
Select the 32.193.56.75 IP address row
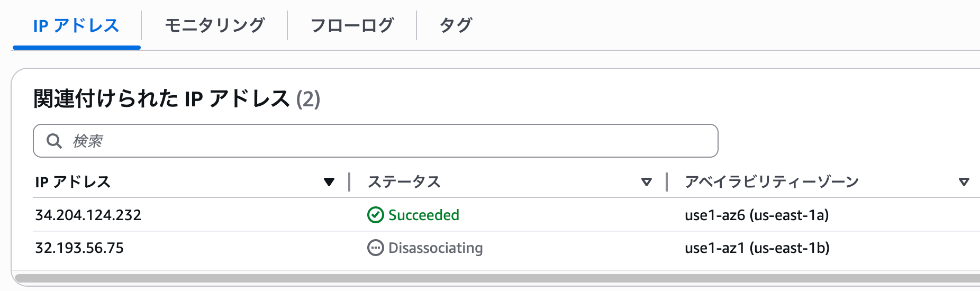79,248
